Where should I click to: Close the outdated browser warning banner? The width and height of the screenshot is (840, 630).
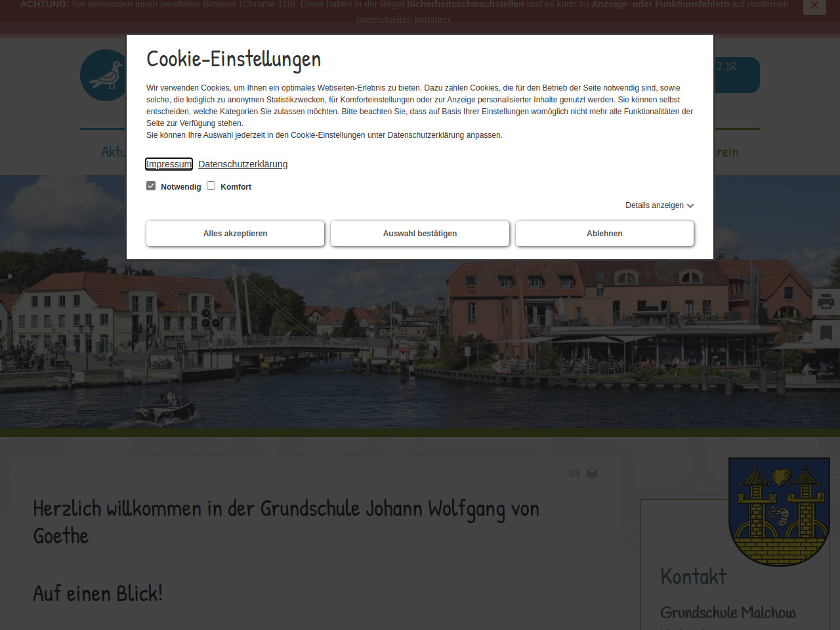[x=814, y=6]
